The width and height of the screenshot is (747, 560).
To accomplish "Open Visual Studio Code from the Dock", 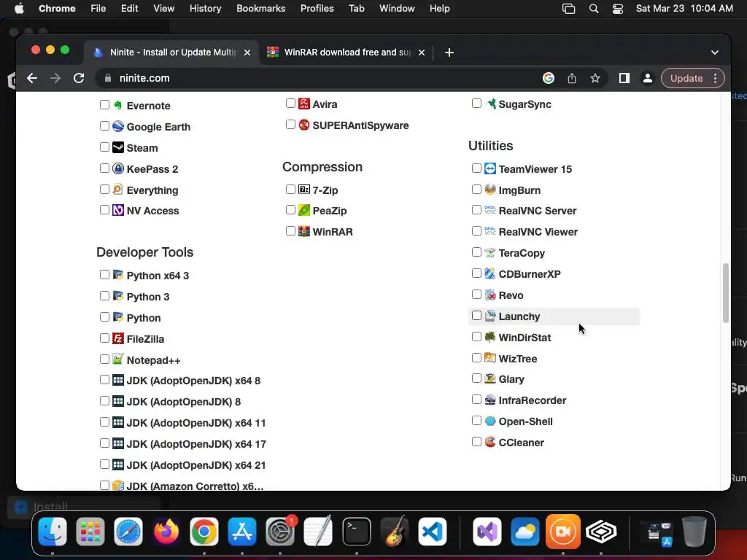I will 433,532.
